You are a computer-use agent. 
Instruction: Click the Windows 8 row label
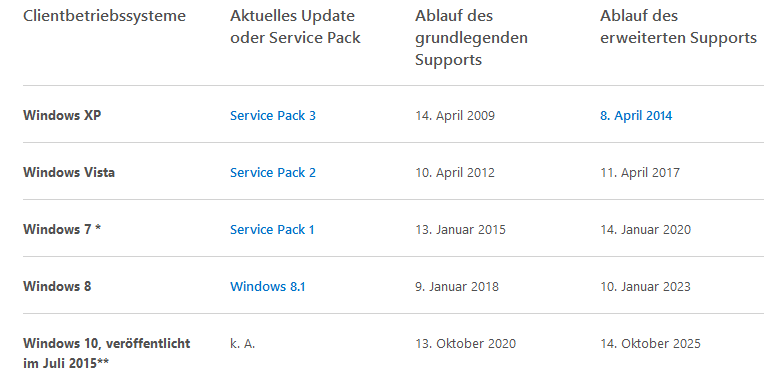(57, 286)
